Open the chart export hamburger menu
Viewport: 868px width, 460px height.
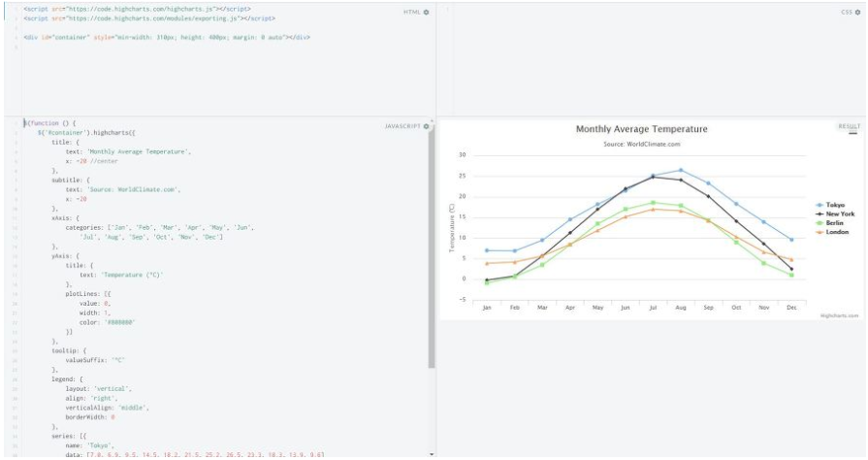click(x=853, y=133)
